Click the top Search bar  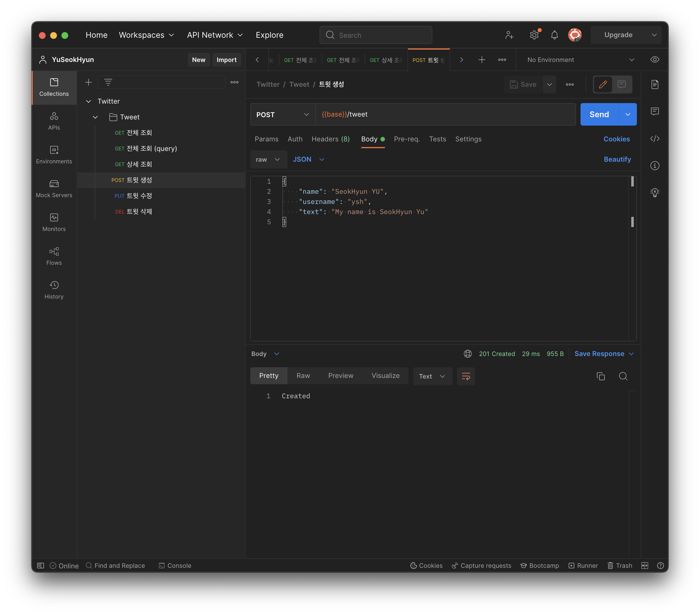tap(376, 35)
